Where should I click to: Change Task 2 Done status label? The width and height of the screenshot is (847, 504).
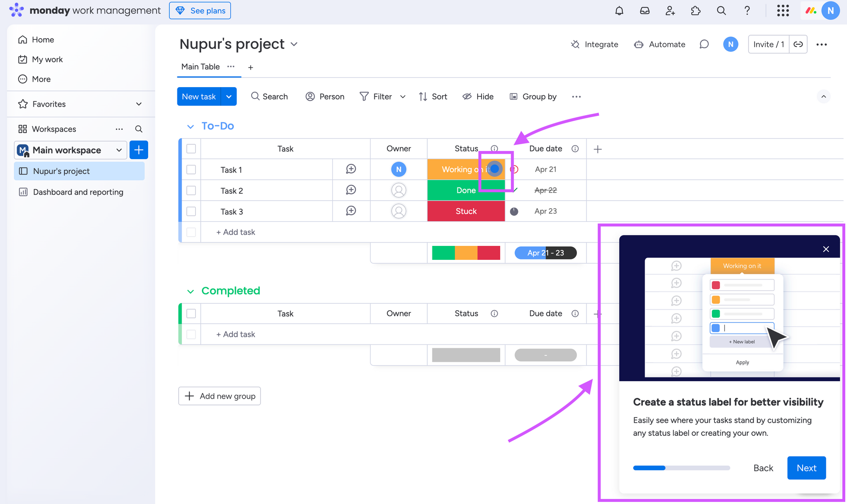pyautogui.click(x=466, y=190)
